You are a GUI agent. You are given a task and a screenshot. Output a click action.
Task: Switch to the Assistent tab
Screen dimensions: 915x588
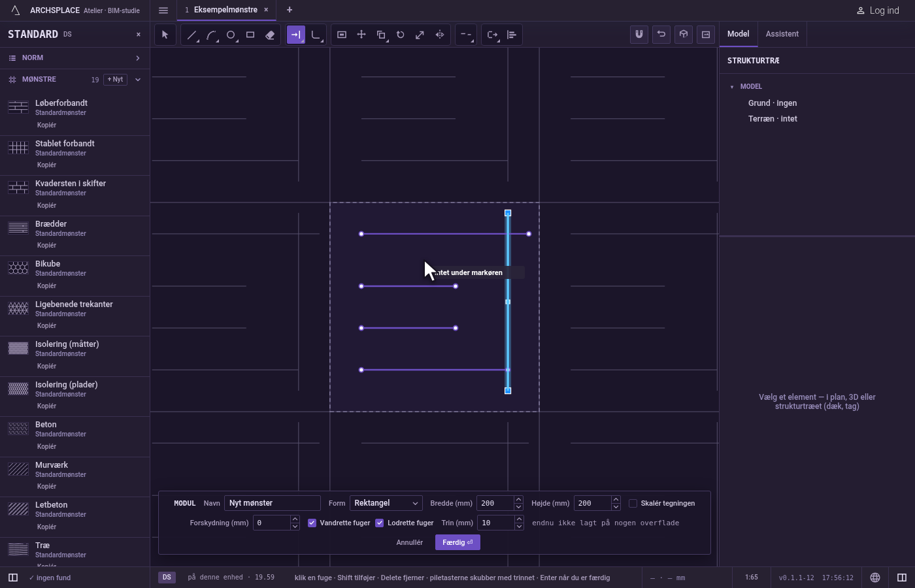tap(782, 34)
